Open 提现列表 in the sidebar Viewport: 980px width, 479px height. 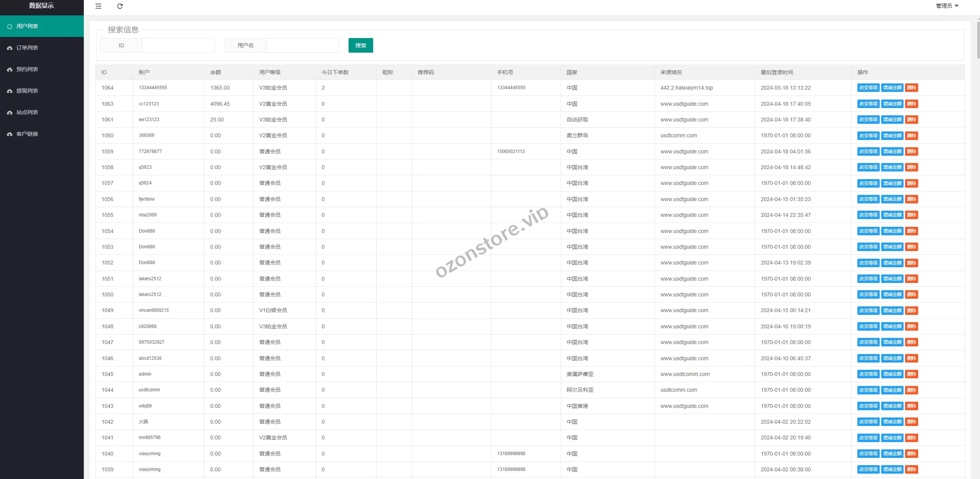tap(27, 91)
